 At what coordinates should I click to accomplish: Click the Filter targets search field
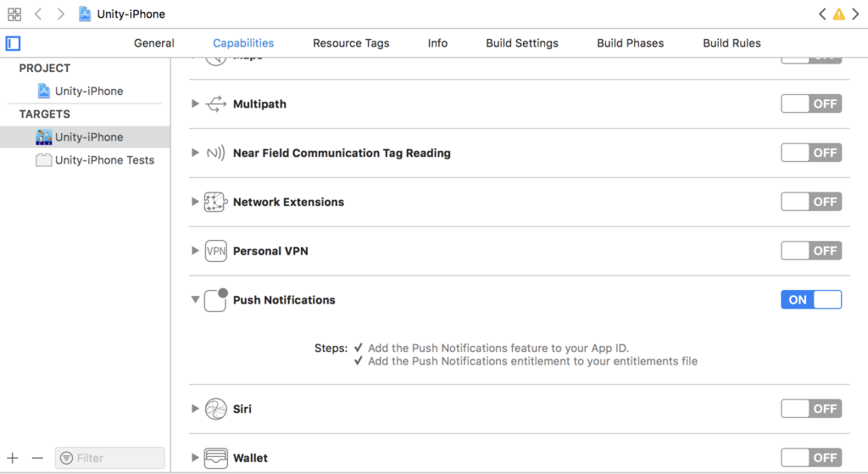click(x=110, y=458)
